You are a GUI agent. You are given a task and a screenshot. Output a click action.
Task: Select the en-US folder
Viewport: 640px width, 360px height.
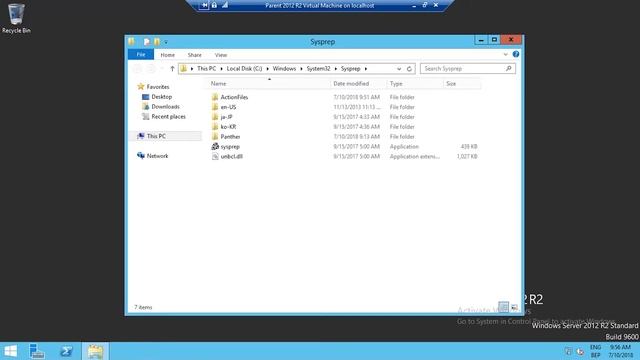click(x=228, y=107)
